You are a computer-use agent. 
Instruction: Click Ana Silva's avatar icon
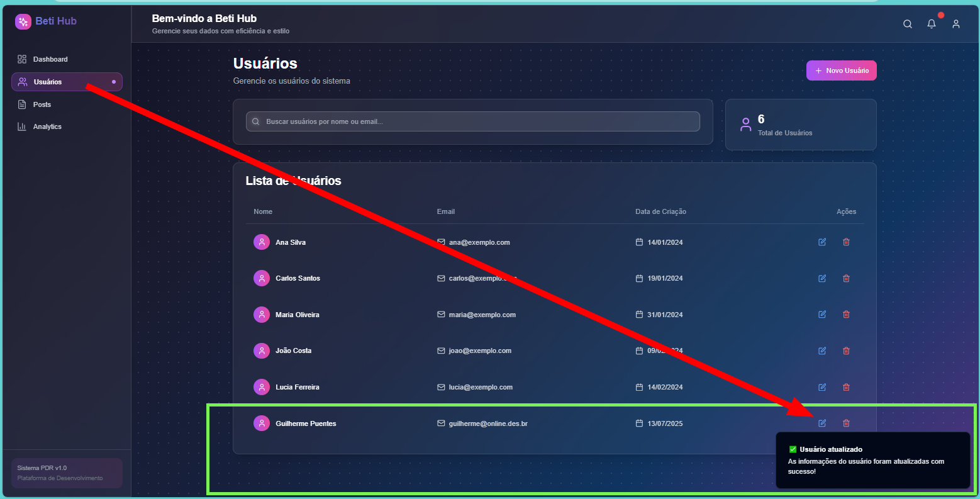click(x=262, y=242)
